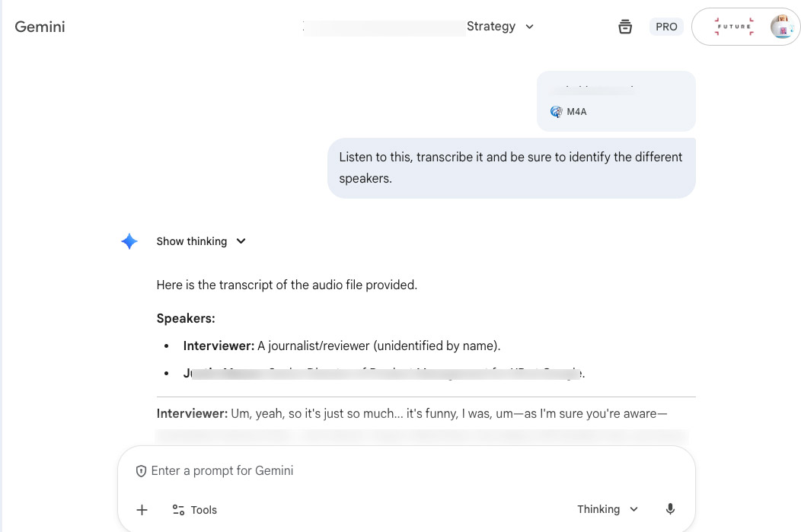Click the blue Gemini sparkle icon
This screenshot has height=532, width=801.
tap(129, 241)
